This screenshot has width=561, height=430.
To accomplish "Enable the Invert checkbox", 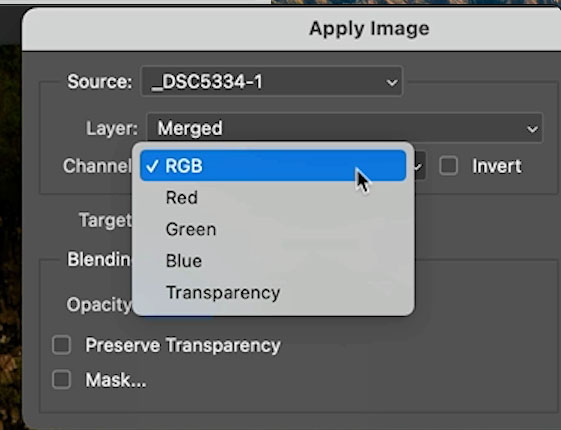I will 449,166.
